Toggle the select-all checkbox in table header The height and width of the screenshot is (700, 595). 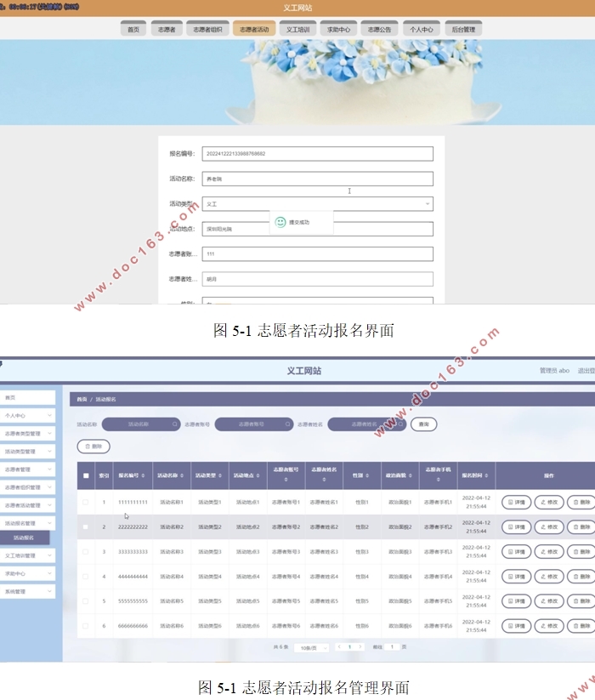86,475
